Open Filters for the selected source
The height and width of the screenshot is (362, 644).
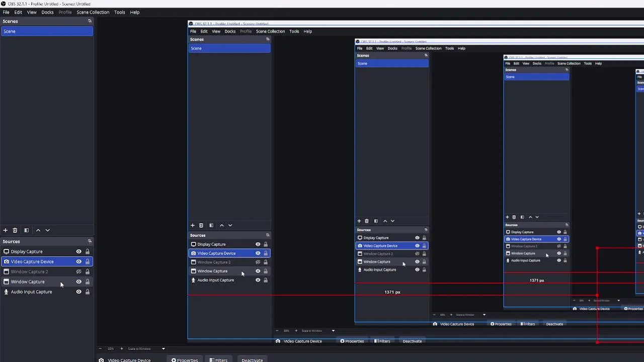218,360
